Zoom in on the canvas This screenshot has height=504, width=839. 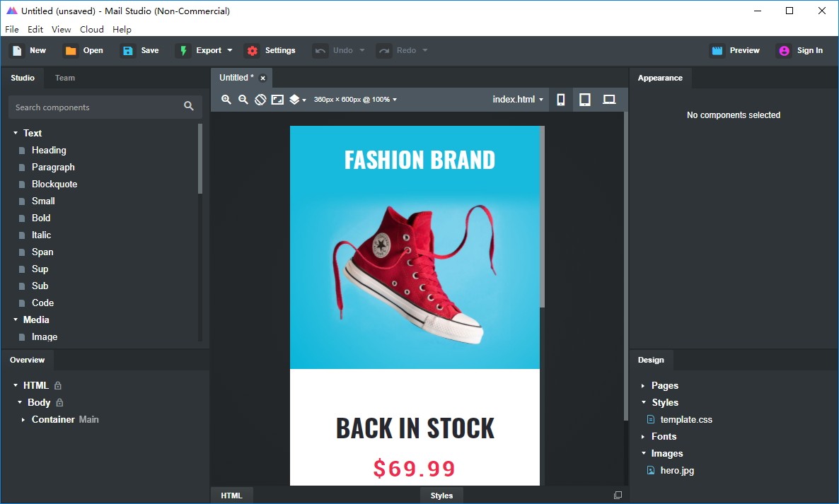(x=226, y=100)
